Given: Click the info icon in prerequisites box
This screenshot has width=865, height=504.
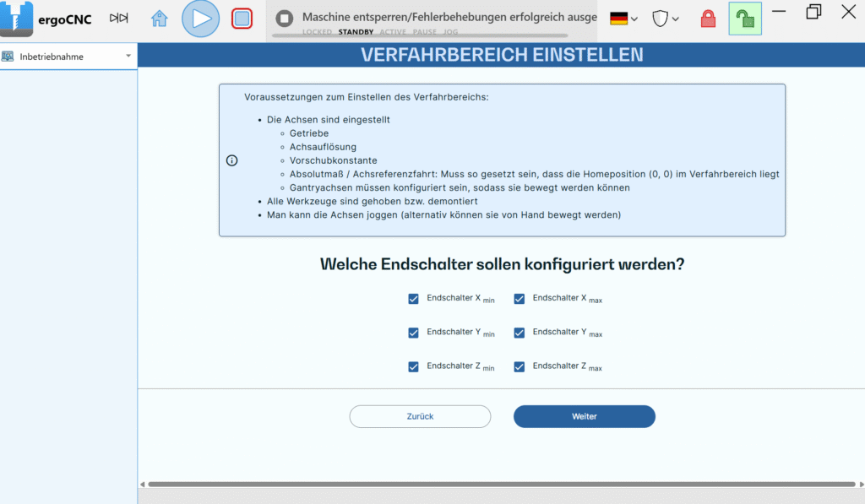Looking at the screenshot, I should 232,160.
